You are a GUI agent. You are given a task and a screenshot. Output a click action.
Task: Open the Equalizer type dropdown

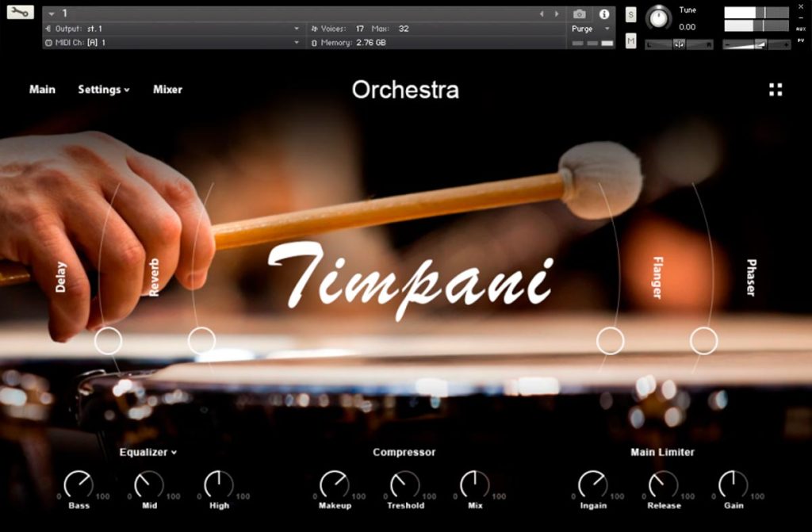(148, 452)
